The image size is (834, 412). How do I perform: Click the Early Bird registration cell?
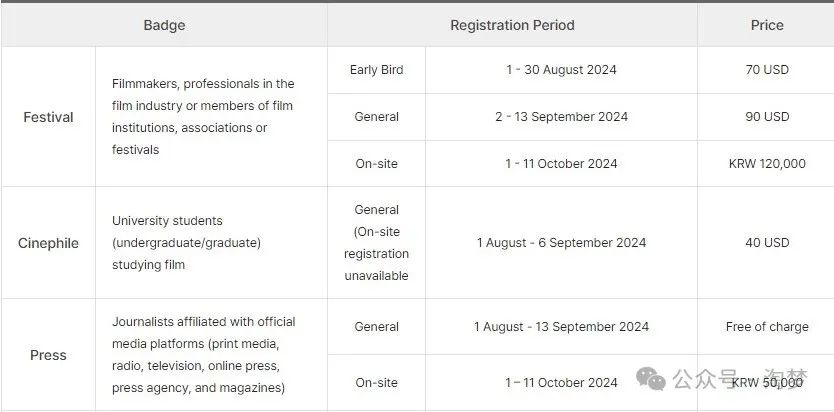pyautogui.click(x=377, y=70)
